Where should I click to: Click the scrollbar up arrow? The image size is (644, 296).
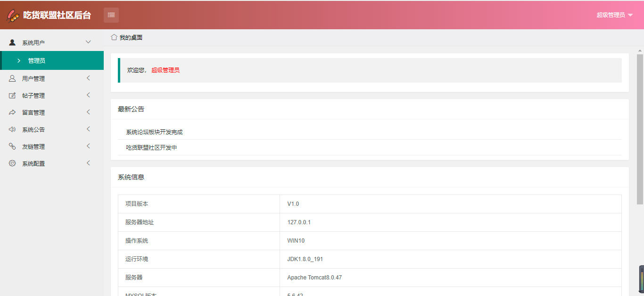[640, 50]
